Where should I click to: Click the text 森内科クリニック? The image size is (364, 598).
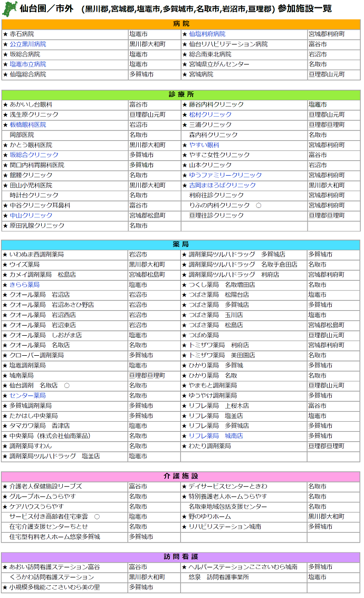[x=214, y=135]
